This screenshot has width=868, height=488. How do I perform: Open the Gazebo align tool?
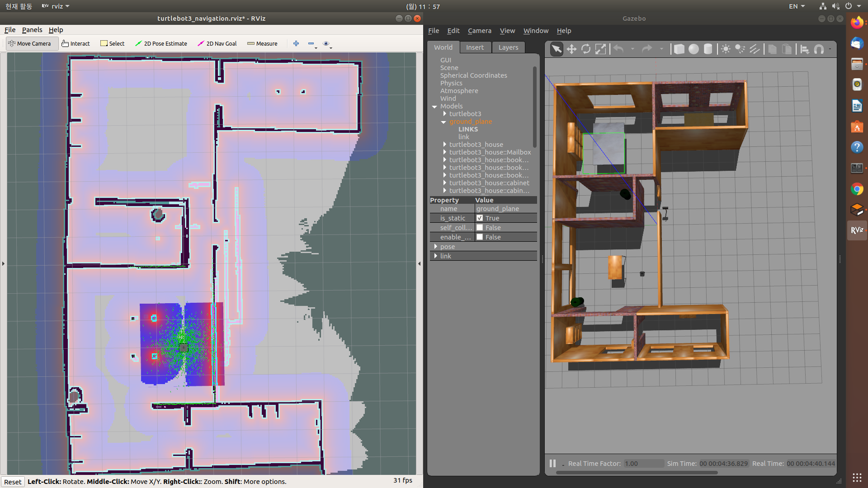[805, 49]
